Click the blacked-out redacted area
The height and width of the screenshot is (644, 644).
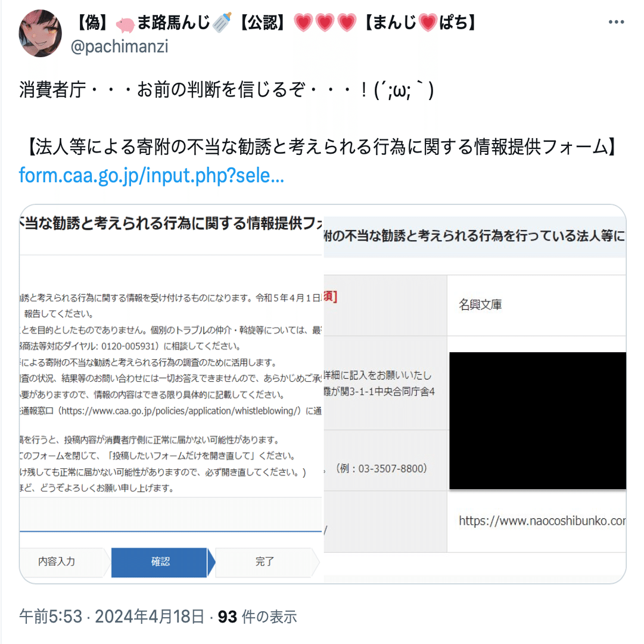click(x=537, y=421)
